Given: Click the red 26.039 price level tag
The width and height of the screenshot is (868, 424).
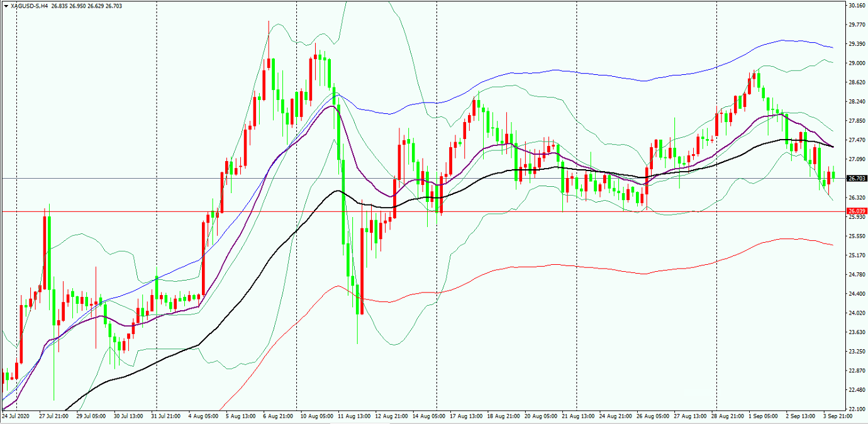Looking at the screenshot, I should tap(857, 211).
